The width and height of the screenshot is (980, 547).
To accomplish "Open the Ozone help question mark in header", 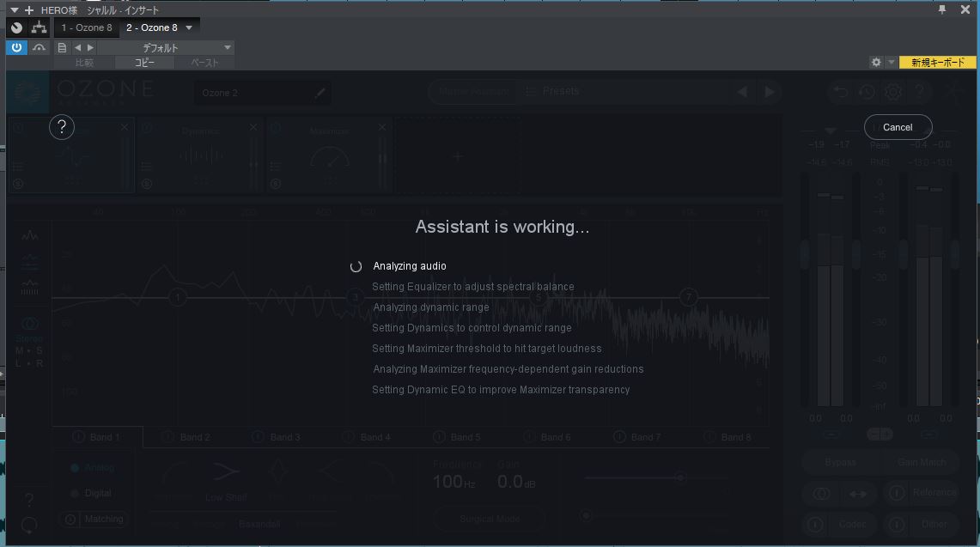I will tap(919, 93).
